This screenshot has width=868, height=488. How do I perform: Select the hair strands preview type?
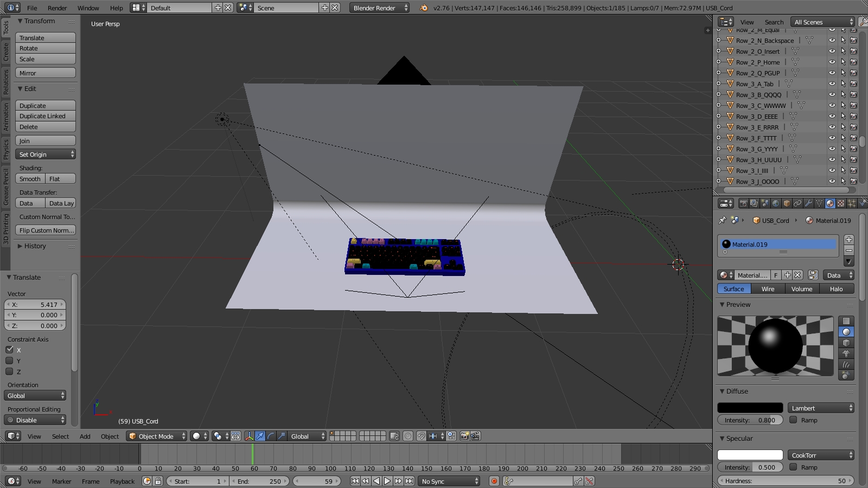coord(846,364)
